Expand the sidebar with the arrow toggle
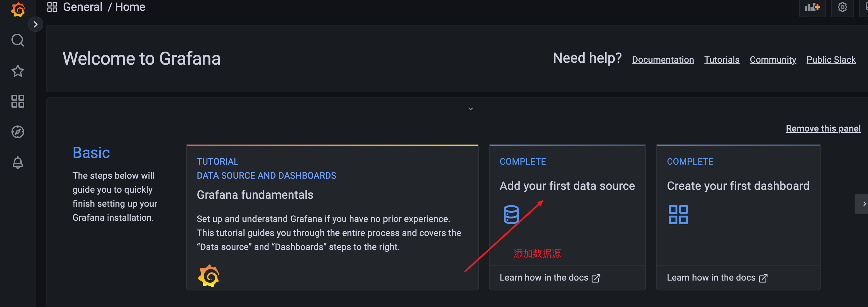The height and width of the screenshot is (307, 868). coord(35,24)
